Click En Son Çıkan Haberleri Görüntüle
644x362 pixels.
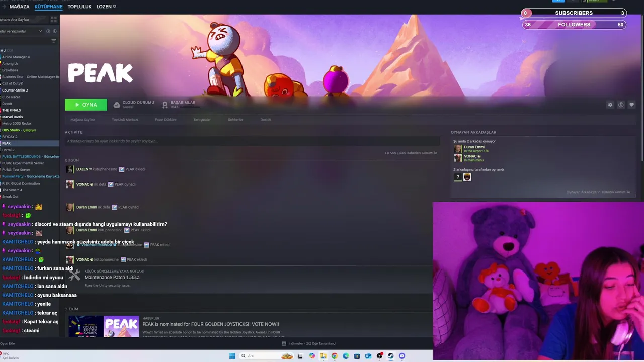tap(411, 153)
